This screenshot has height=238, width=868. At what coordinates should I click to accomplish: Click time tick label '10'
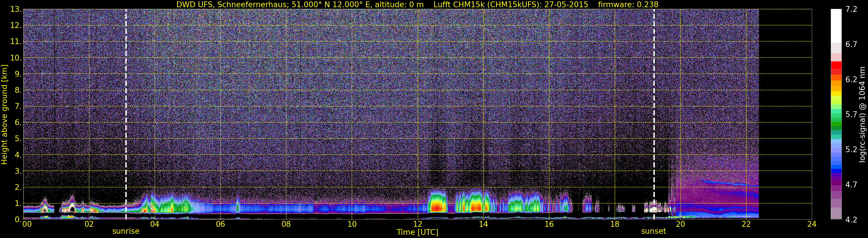point(352,224)
